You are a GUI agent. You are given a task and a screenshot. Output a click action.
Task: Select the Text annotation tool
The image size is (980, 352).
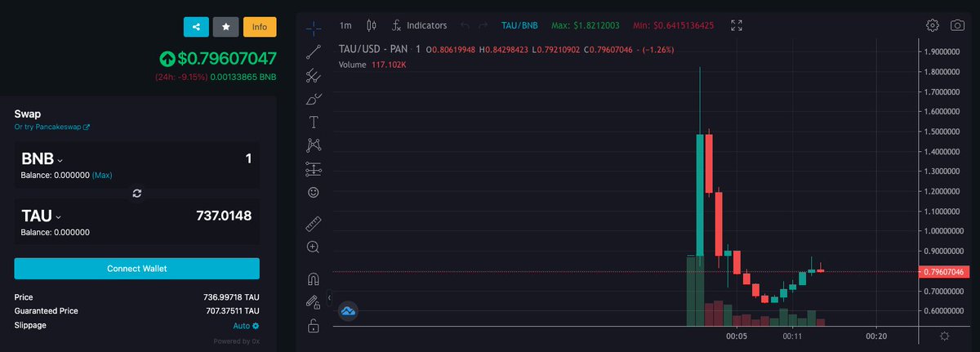[x=314, y=123]
